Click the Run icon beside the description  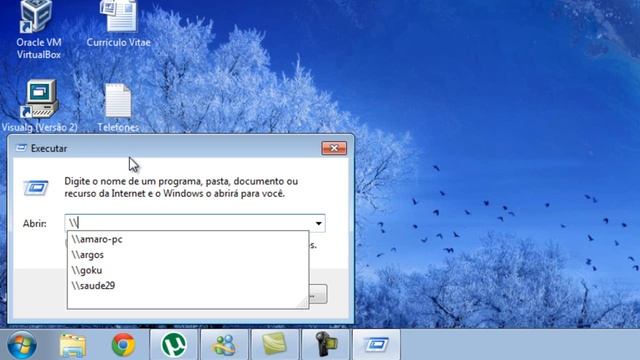click(36, 188)
